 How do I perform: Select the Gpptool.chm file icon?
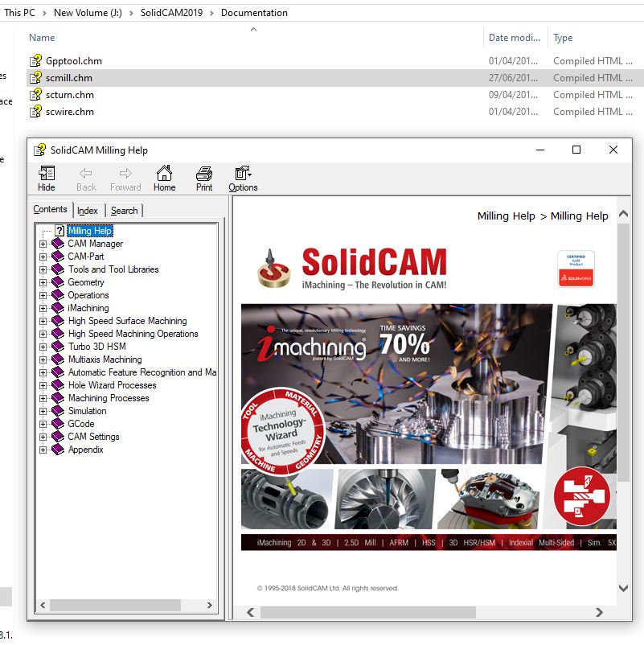(35, 61)
